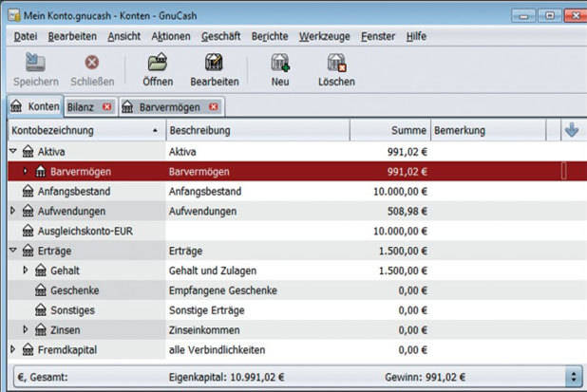Click description 'Sonstige Erträge'
The image size is (587, 392).
point(206,310)
